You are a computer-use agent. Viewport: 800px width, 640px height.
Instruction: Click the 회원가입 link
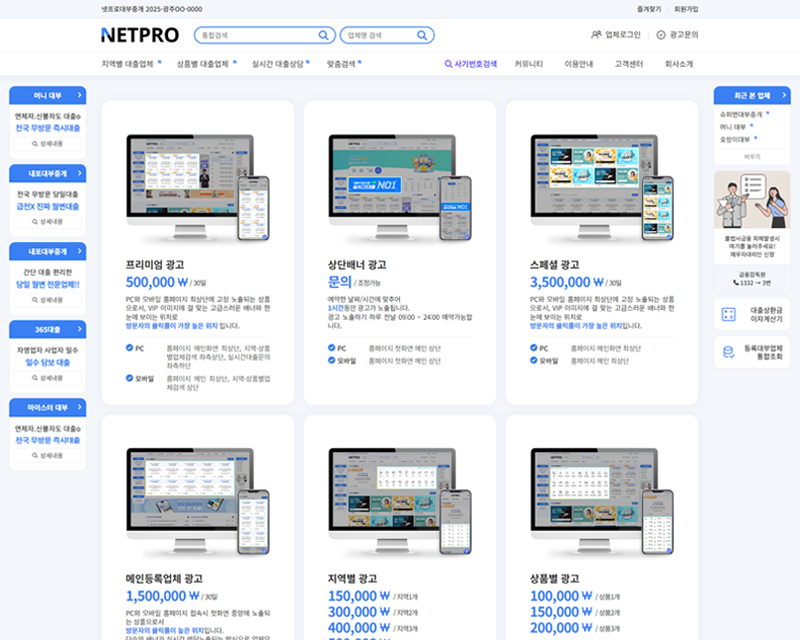pyautogui.click(x=686, y=9)
